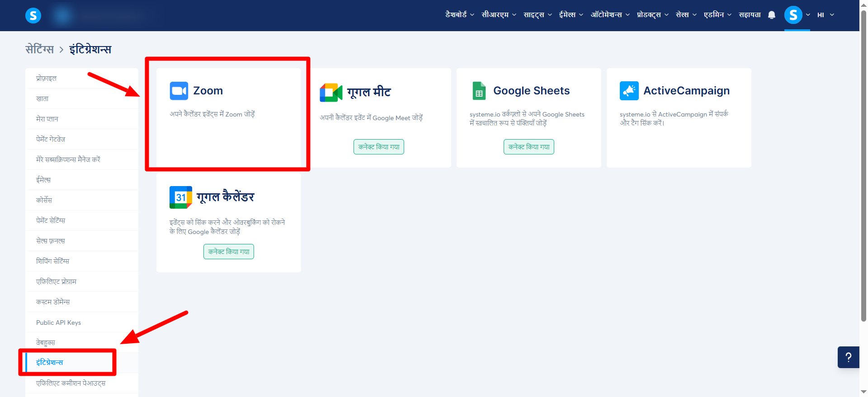Viewport: 868px width, 397px height.
Task: Click सेटिंग्स breadcrumb link
Action: click(39, 49)
